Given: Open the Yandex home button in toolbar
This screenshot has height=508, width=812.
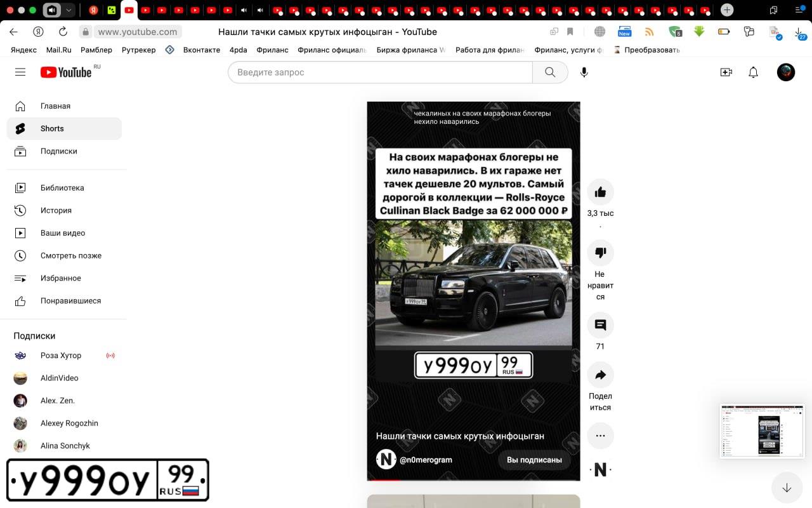Looking at the screenshot, I should click(x=38, y=32).
